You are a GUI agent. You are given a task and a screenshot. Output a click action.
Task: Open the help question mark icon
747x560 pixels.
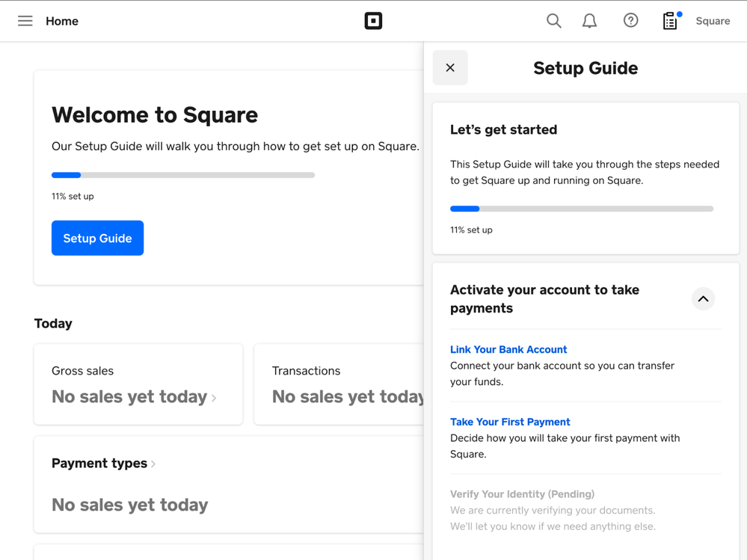(x=630, y=21)
